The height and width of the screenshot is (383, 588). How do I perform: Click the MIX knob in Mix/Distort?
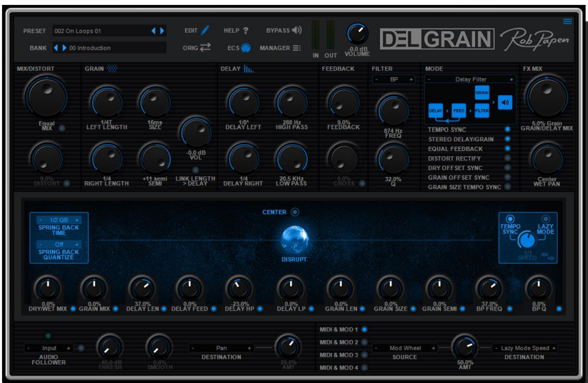pyautogui.click(x=47, y=96)
